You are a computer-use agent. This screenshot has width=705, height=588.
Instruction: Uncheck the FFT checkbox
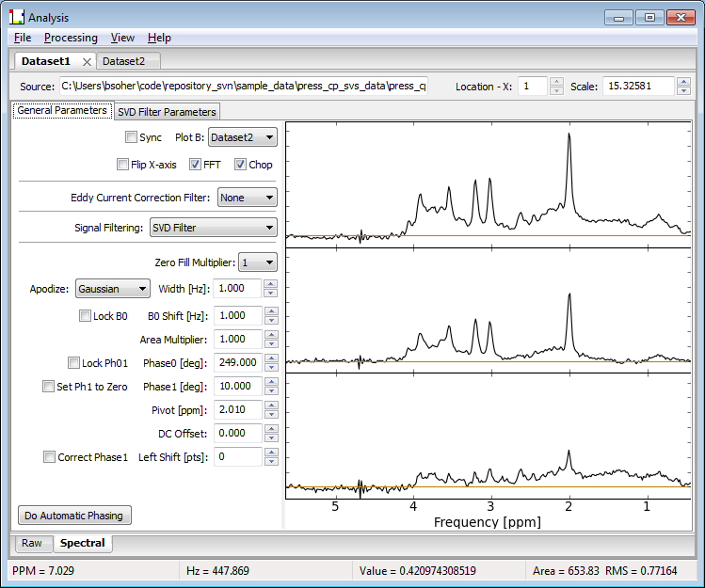pos(195,165)
